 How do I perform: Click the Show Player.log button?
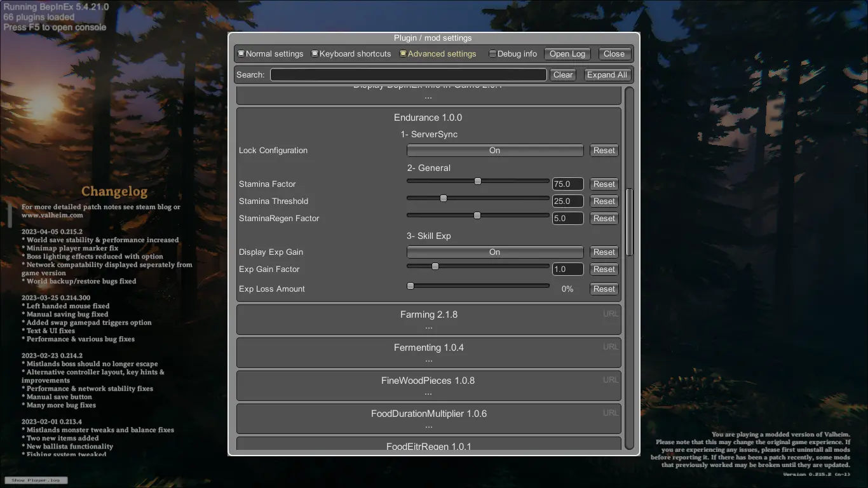(36, 480)
